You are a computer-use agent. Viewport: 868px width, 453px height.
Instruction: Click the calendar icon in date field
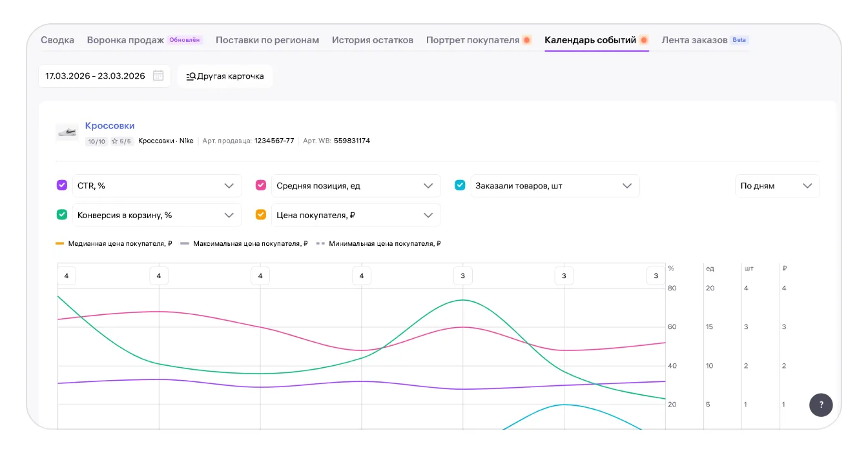tap(158, 76)
